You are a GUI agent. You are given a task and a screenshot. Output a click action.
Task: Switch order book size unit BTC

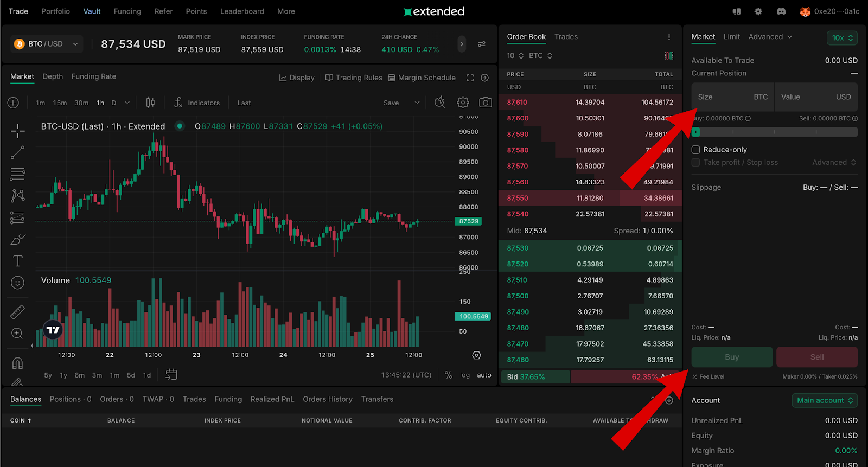(x=540, y=55)
